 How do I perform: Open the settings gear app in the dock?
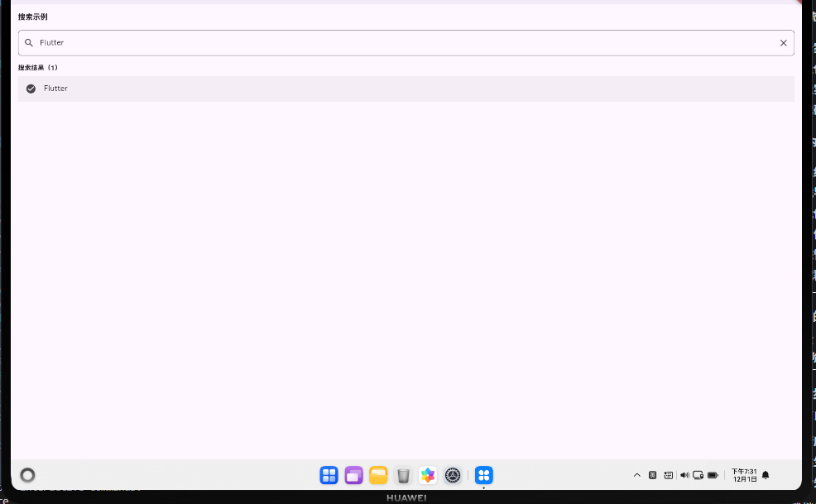click(x=453, y=475)
